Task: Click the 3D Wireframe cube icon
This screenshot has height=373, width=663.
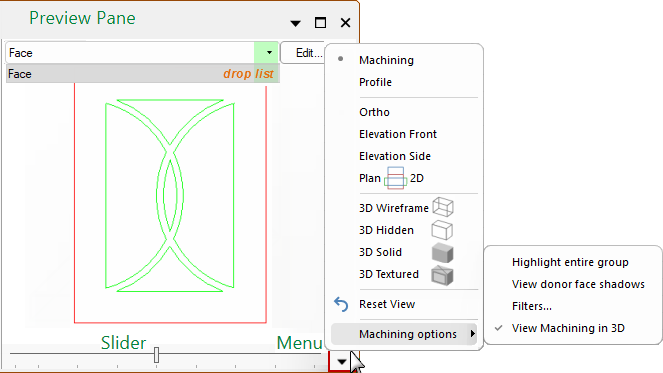Action: tap(443, 207)
